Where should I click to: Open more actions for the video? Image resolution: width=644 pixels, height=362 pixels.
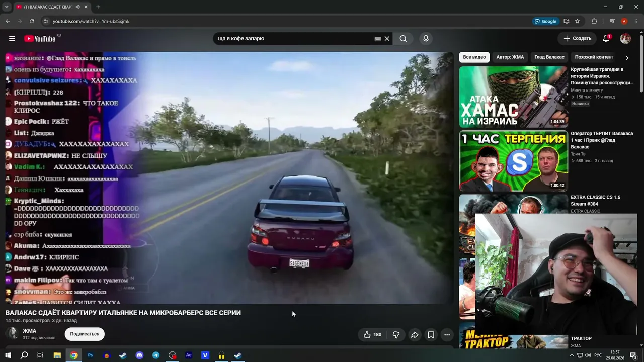pos(447,334)
